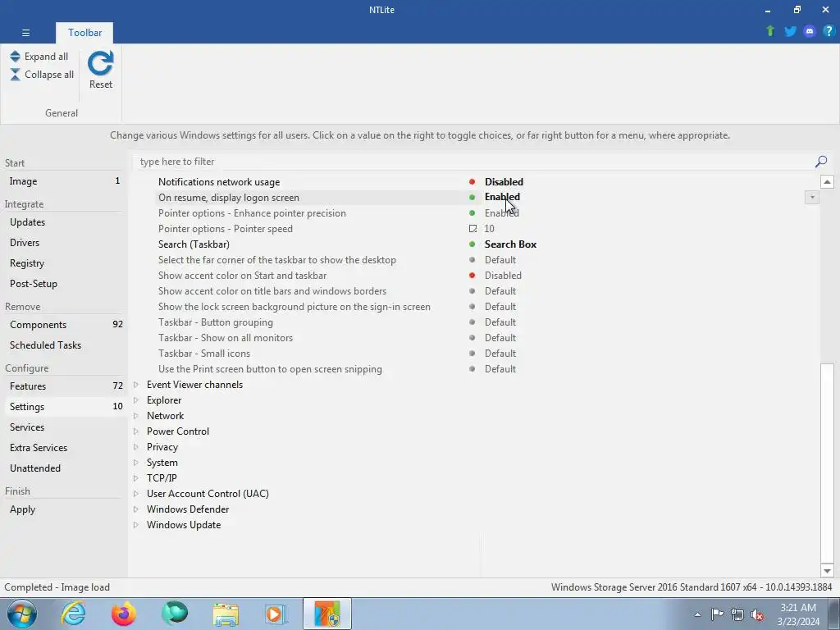
Task: Open the Windows Start orb
Action: 22,614
